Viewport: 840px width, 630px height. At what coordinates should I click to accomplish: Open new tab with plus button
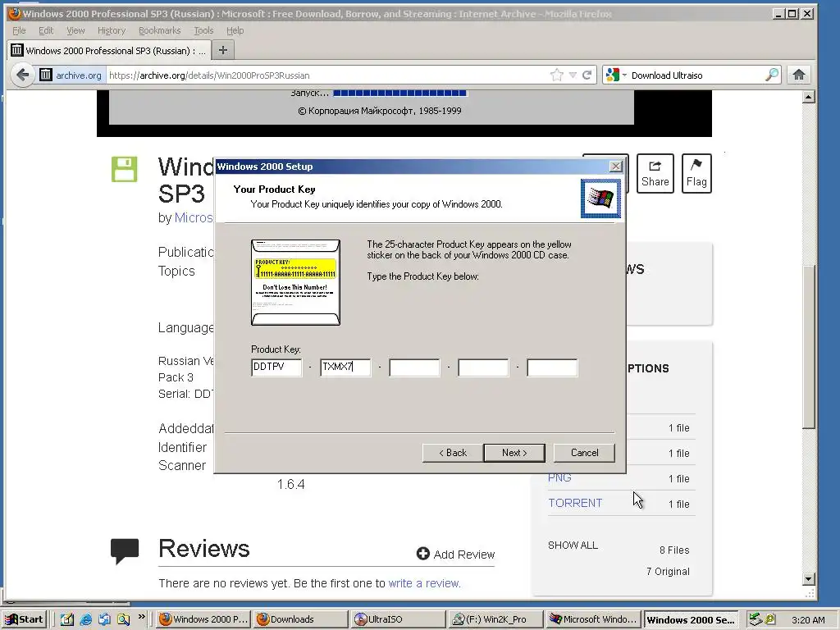[223, 50]
